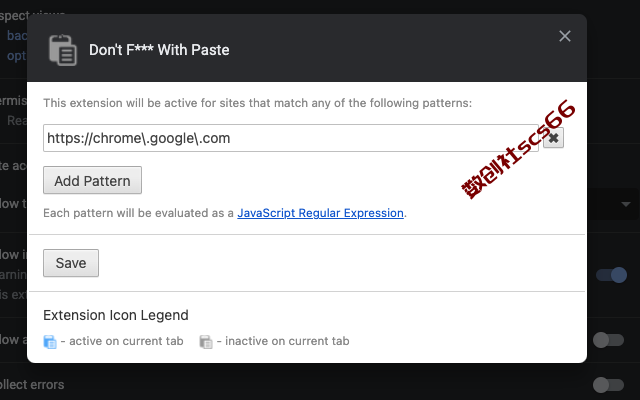The width and height of the screenshot is (640, 400).
Task: Click the Extension Icon Legend heading
Action: pyautogui.click(x=116, y=315)
